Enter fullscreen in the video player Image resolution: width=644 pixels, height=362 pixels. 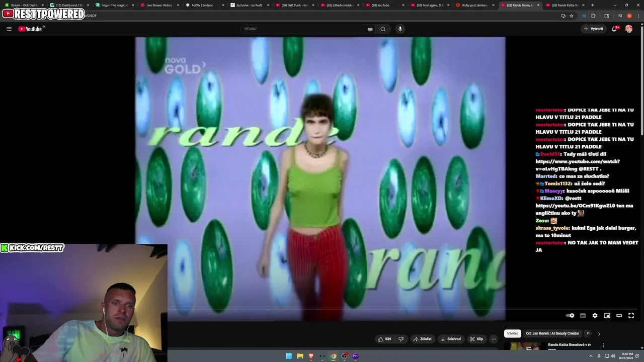631,315
